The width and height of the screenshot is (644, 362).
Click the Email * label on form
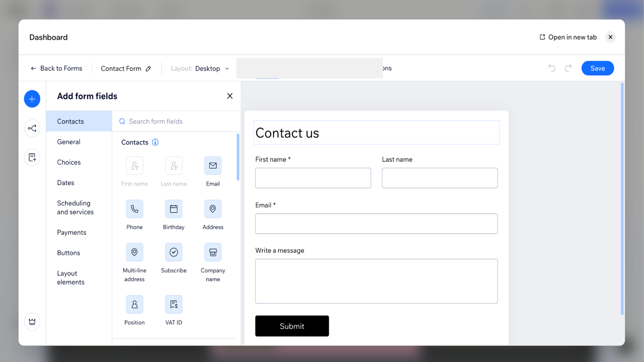tap(265, 205)
